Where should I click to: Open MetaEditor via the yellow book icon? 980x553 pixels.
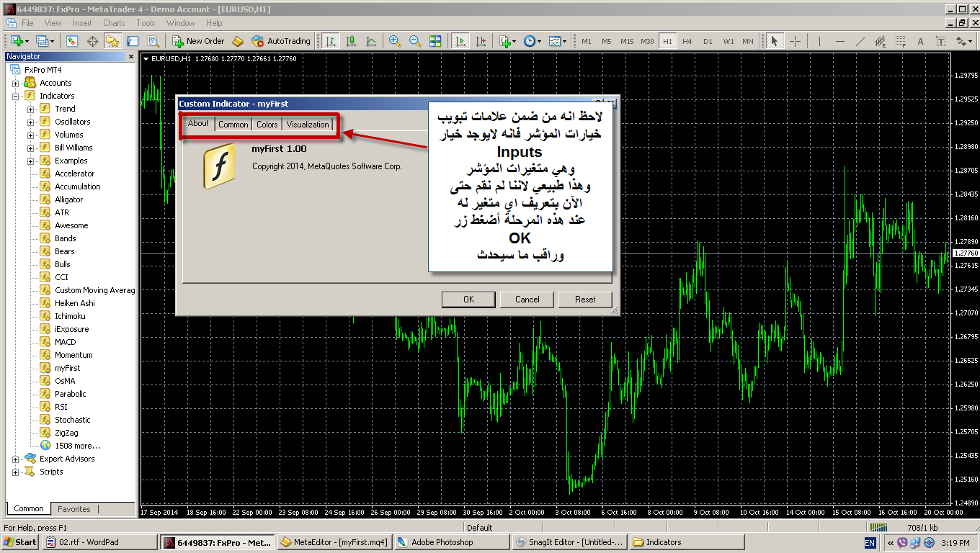238,41
